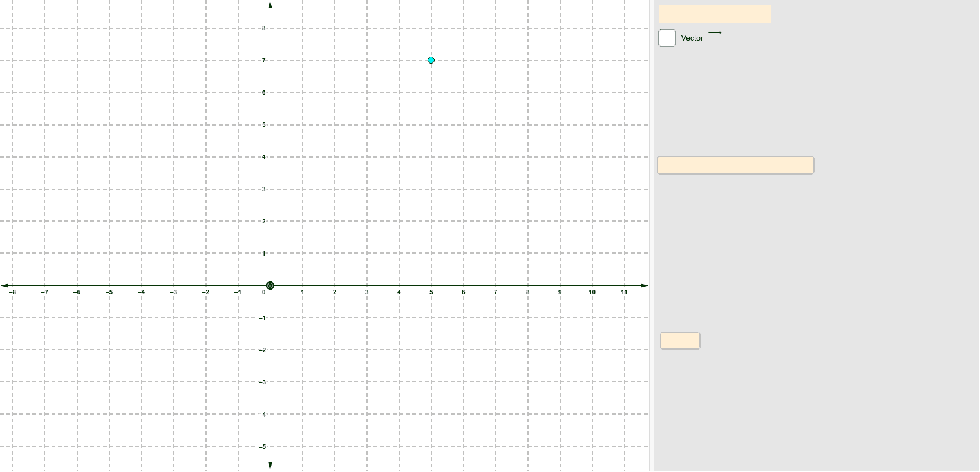Click the top-left beige swatch in the panel
Screen dimensions: 980x472
coord(715,13)
